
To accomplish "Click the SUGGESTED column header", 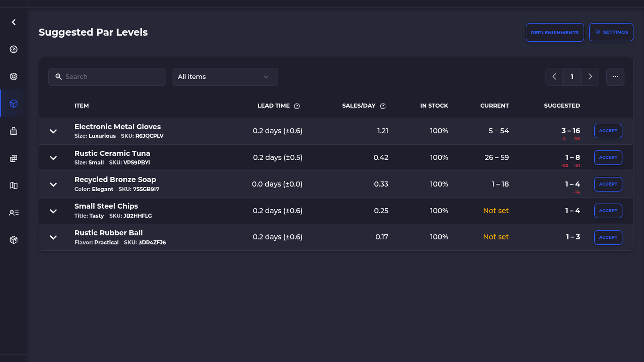I will [x=562, y=106].
